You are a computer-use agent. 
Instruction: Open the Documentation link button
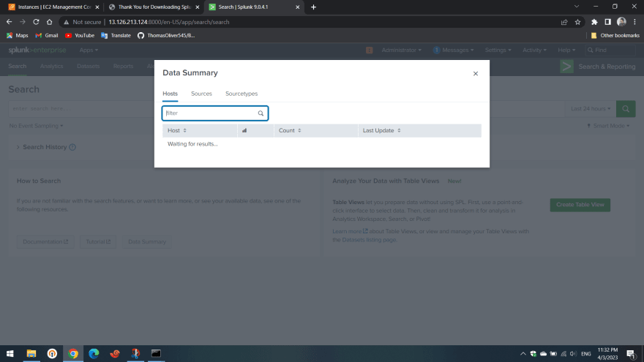[45, 242]
